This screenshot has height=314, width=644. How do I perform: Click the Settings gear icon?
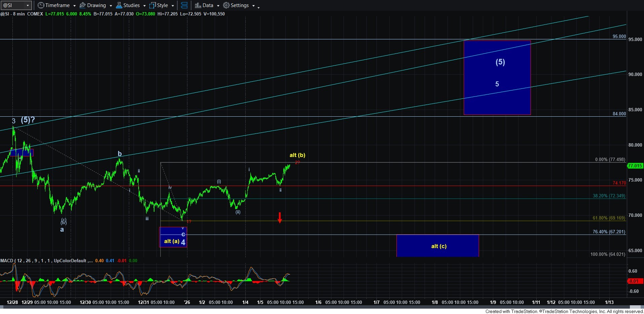(226, 5)
